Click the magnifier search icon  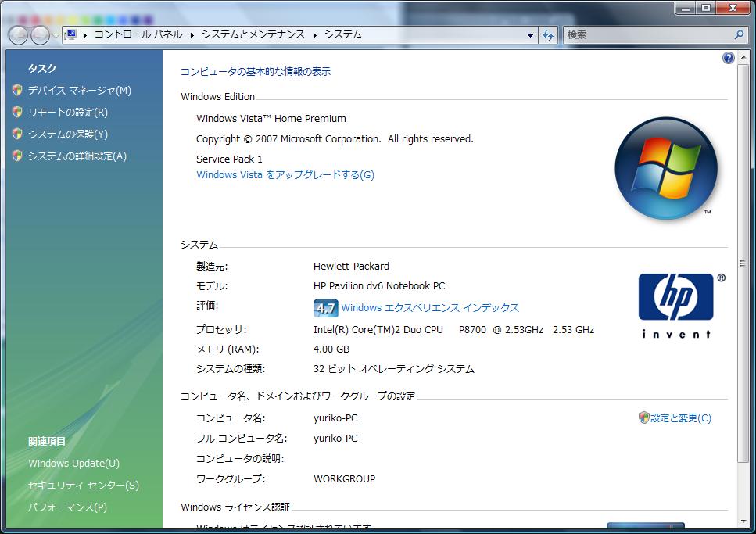click(739, 34)
